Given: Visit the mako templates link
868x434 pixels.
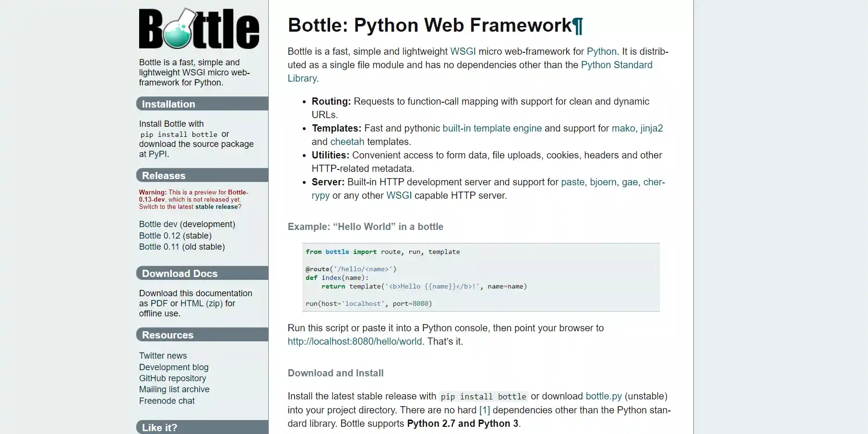Looking at the screenshot, I should [x=623, y=128].
